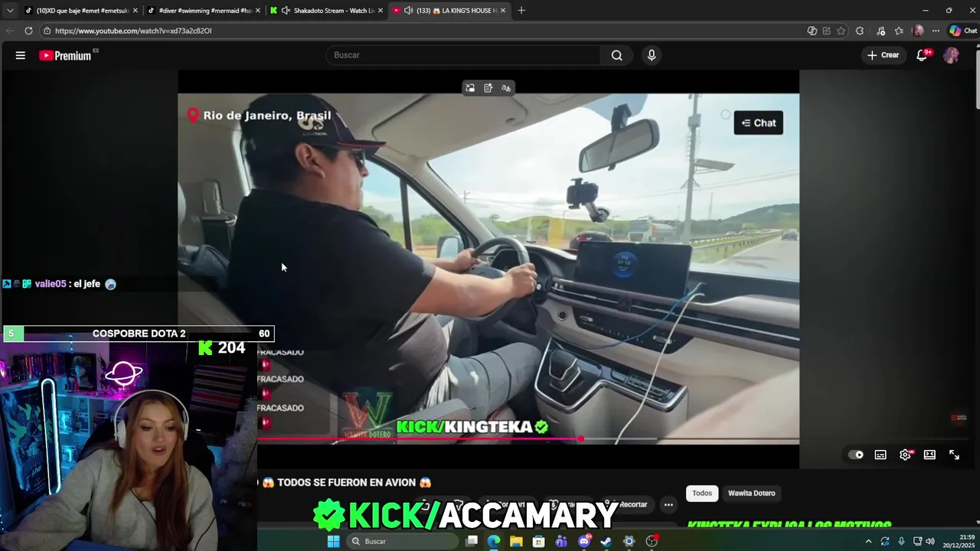The image size is (980, 551).
Task: Click the YouTube search magnifier button
Action: tap(616, 55)
